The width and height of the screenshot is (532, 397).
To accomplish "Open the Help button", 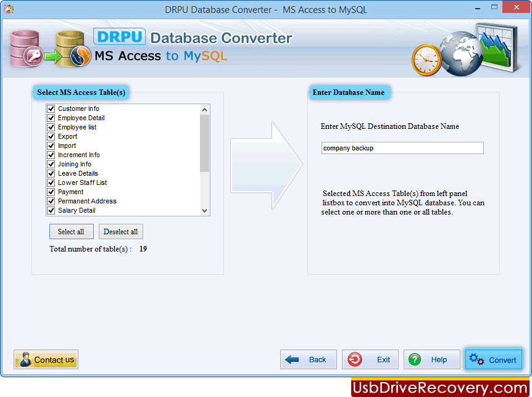I will (431, 359).
